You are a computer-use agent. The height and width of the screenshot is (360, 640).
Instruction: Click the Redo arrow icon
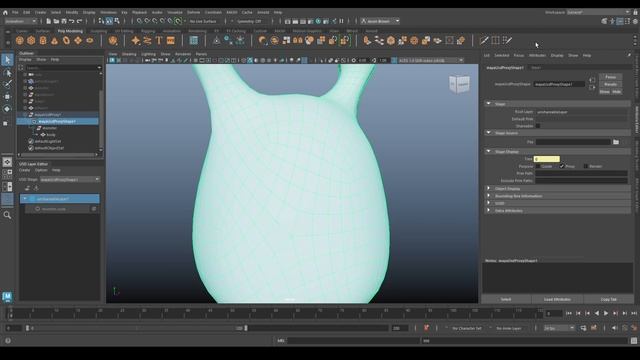click(x=79, y=21)
